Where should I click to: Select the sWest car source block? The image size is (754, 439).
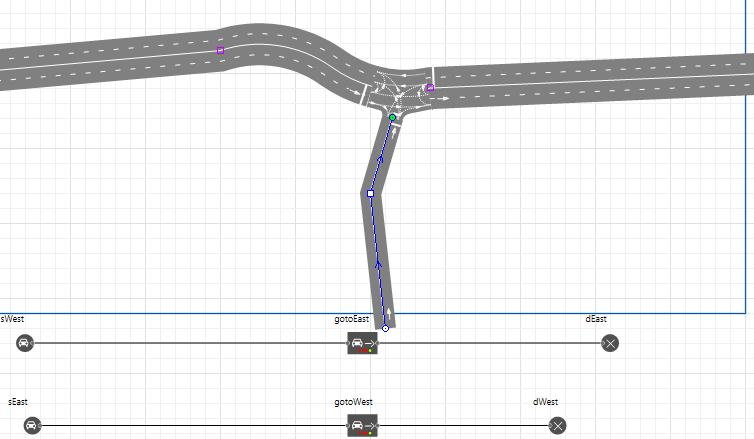25,343
